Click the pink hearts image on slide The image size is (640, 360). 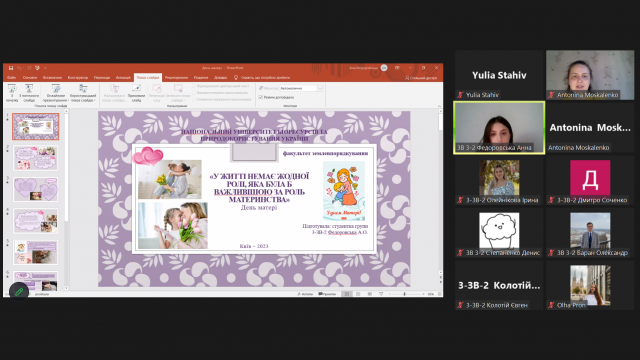(x=148, y=156)
